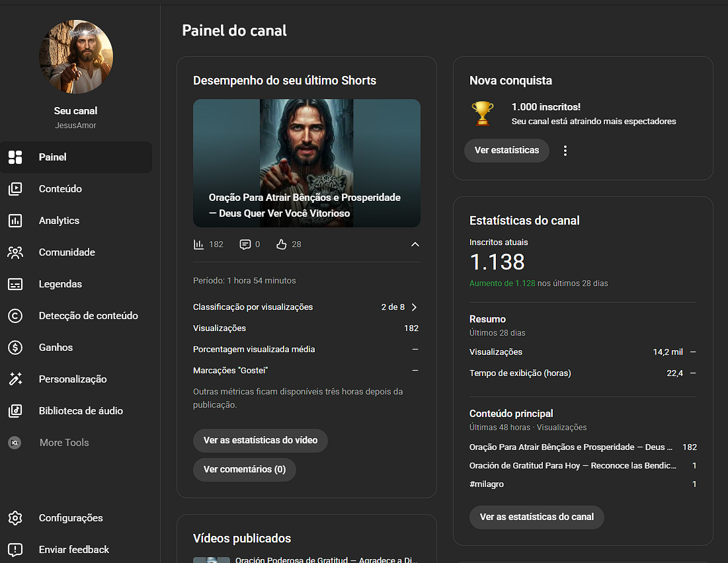Screen dimensions: 728x563
Task: Open the latest Shorts thumbnail image
Action: [306, 163]
